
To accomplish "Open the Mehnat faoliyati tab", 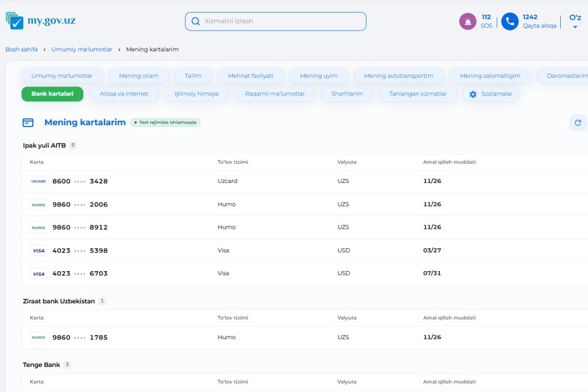I will (x=250, y=76).
